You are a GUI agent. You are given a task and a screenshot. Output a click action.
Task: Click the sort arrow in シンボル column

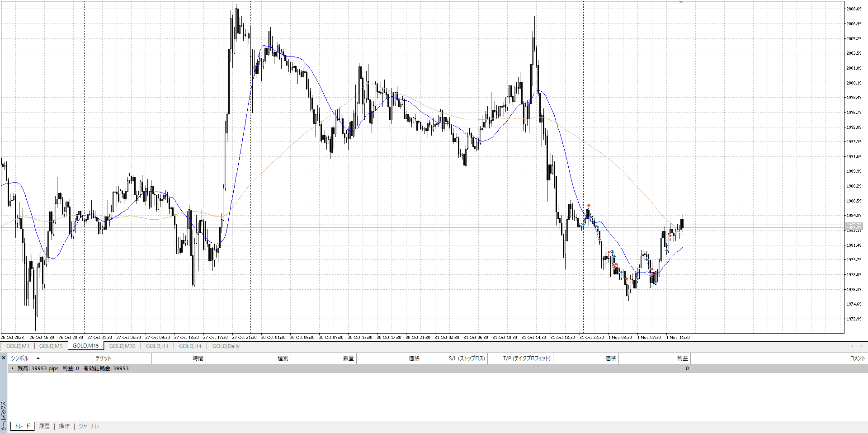click(x=38, y=358)
